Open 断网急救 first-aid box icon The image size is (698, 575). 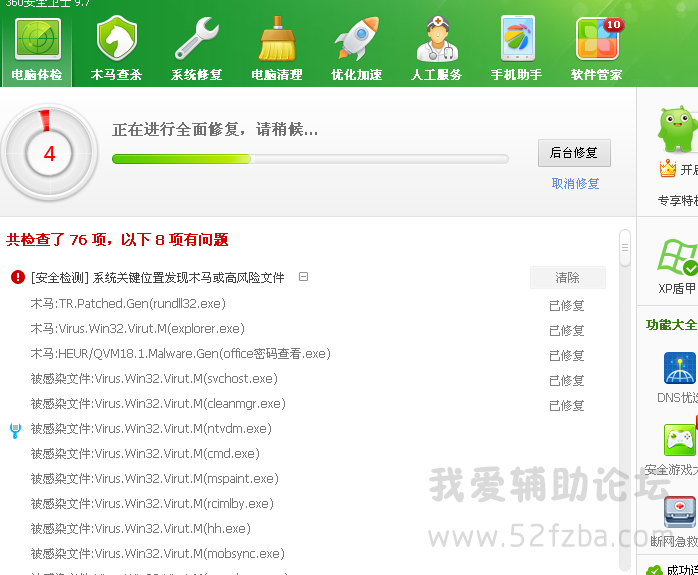pos(679,512)
